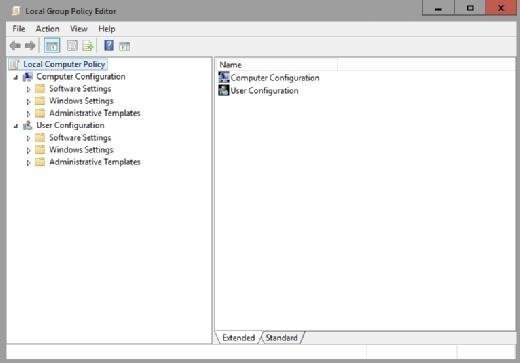
Task: Open the Action menu
Action: [x=47, y=29]
